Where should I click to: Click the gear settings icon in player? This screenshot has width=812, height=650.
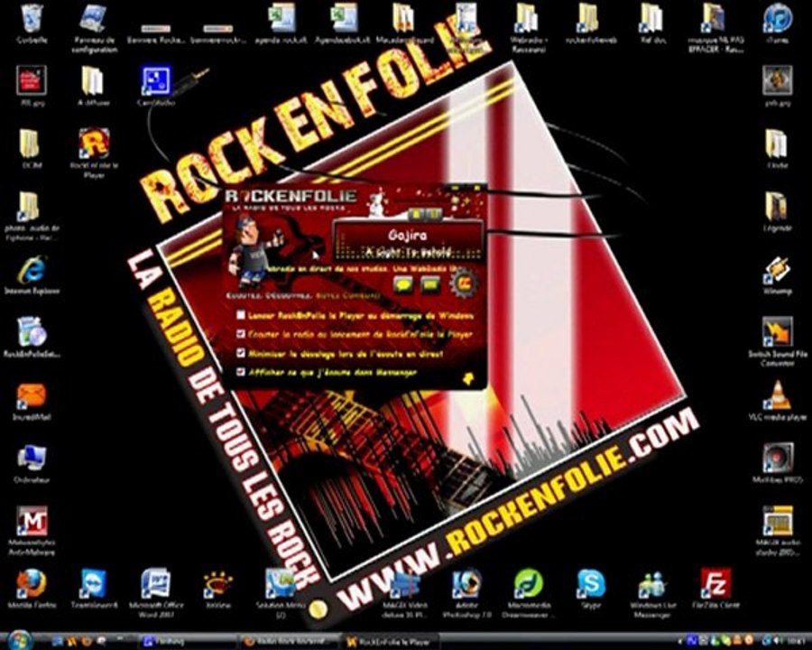coord(464,283)
